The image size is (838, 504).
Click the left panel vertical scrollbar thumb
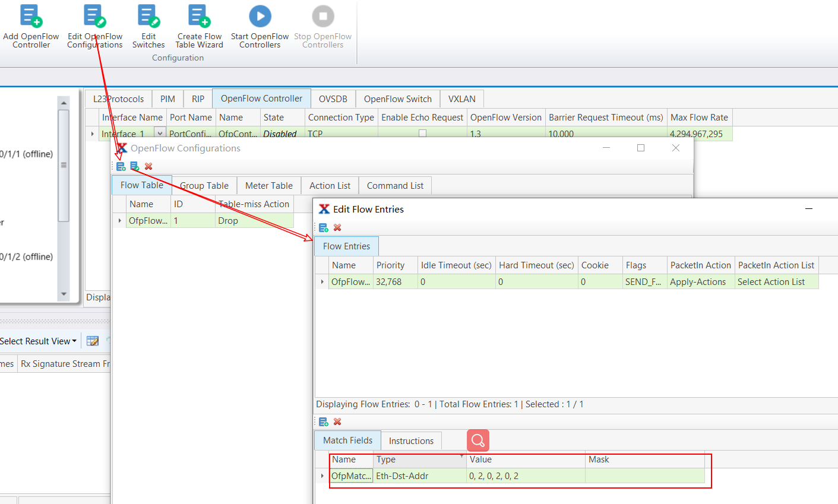(x=64, y=166)
